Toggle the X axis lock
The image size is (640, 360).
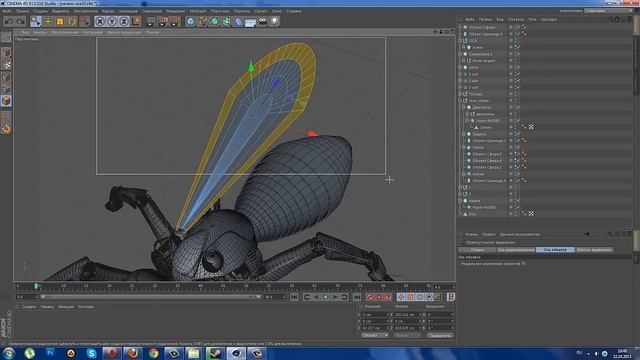100,21
